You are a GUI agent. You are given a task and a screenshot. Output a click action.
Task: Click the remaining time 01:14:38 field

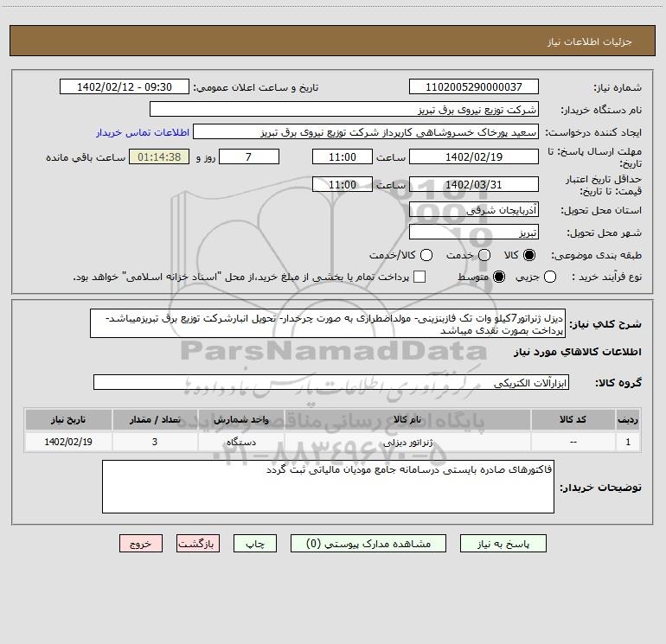[x=159, y=156]
